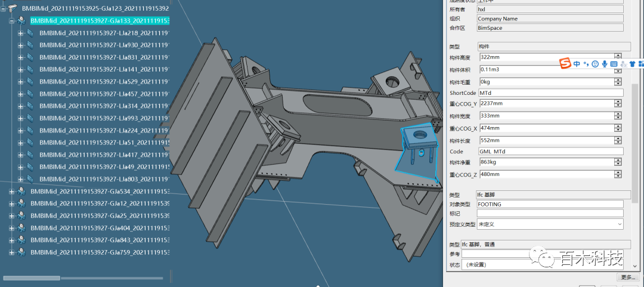
Task: Expand the LJa930 tree node
Action: coord(20,45)
